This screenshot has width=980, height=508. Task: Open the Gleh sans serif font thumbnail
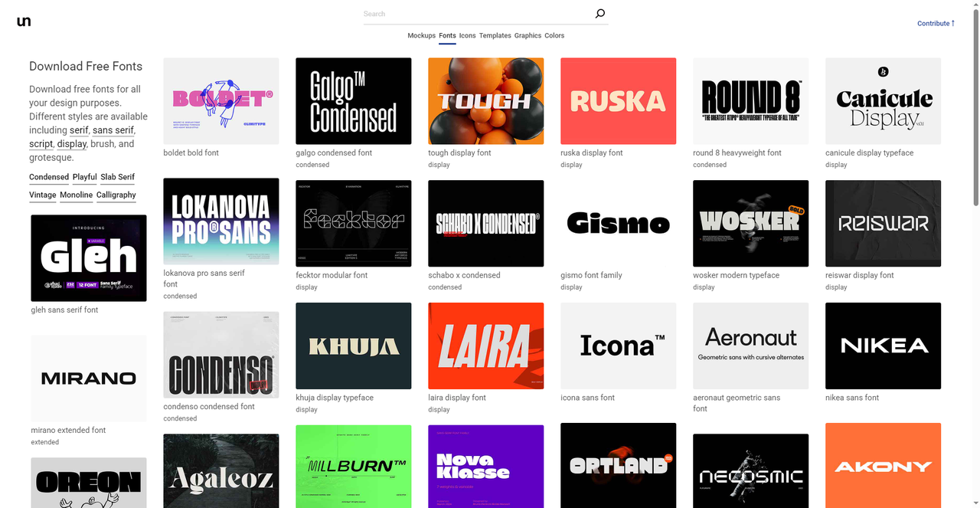[x=89, y=257]
